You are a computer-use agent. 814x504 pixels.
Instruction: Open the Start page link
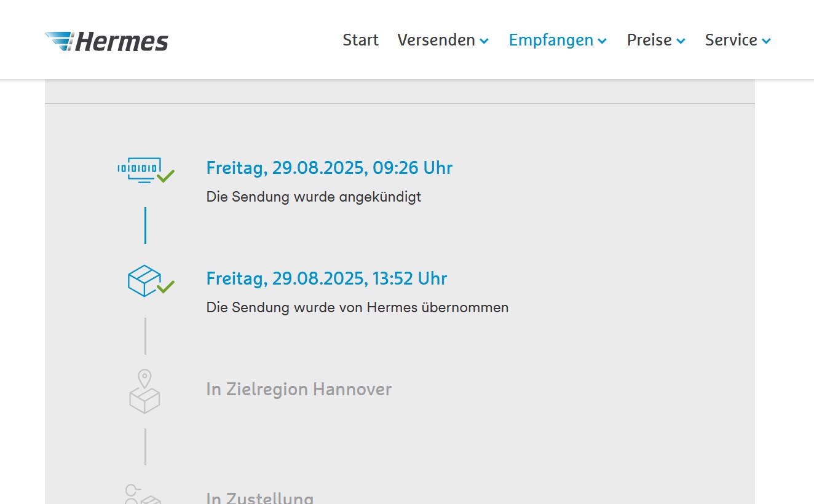[x=360, y=41]
